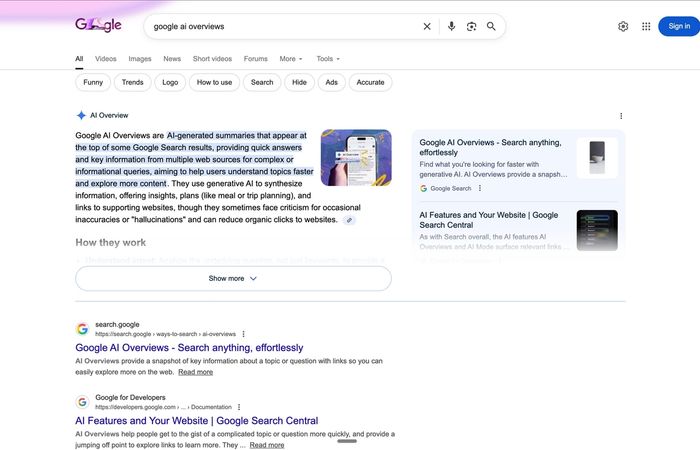Open the AI Overview phone illustration thumbnail

click(x=356, y=158)
